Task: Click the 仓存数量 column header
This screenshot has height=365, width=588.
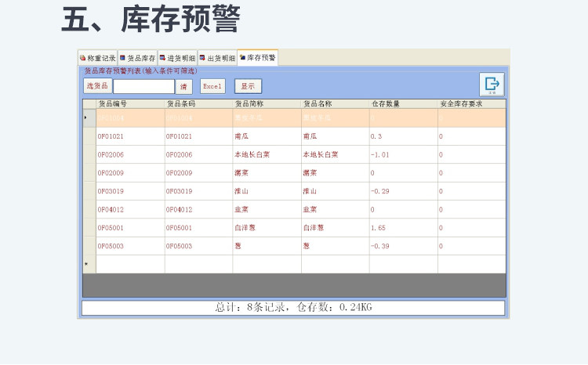Action: [404, 104]
